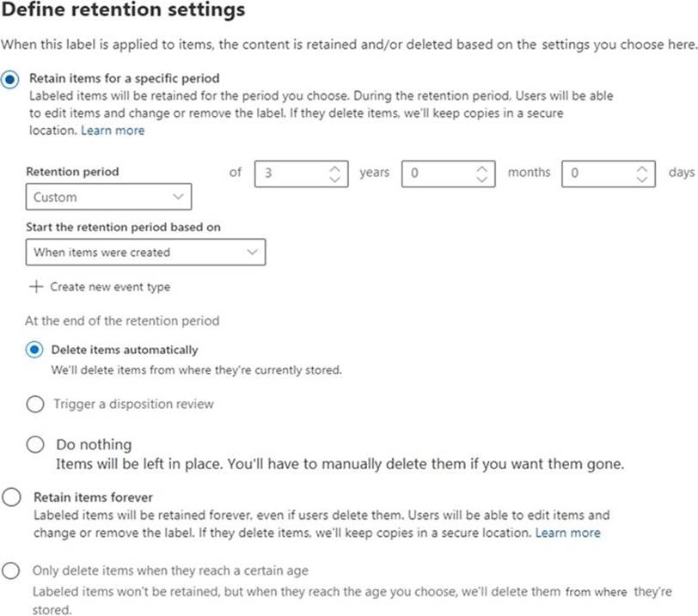Increase the months value with up arrow
Viewport: 698px width, 616px height.
coord(482,168)
